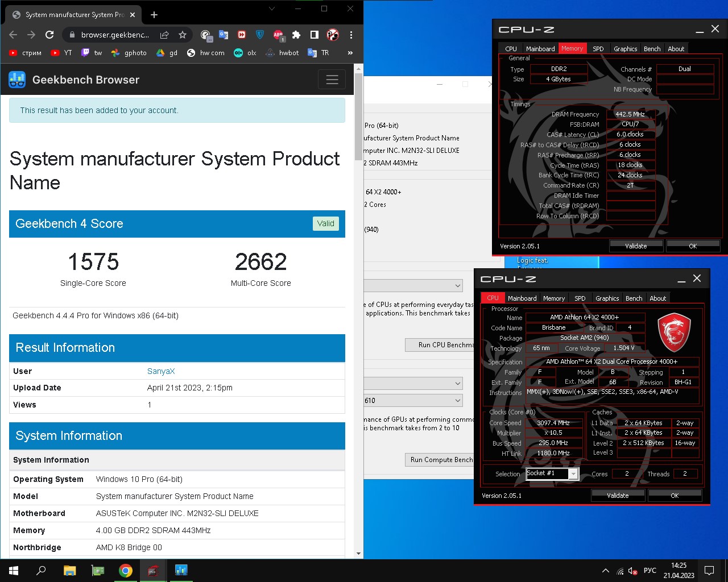Open a new browser tab
Screen dimensions: 728x582
click(x=154, y=15)
